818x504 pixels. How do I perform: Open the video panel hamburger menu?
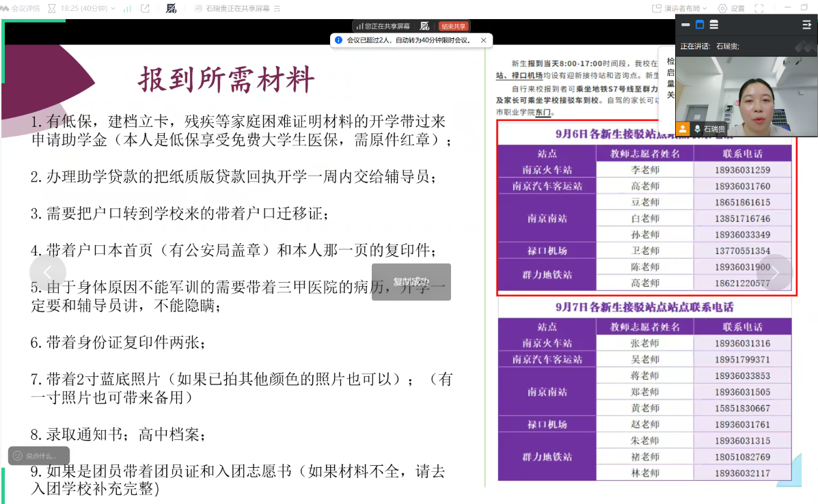(x=806, y=25)
